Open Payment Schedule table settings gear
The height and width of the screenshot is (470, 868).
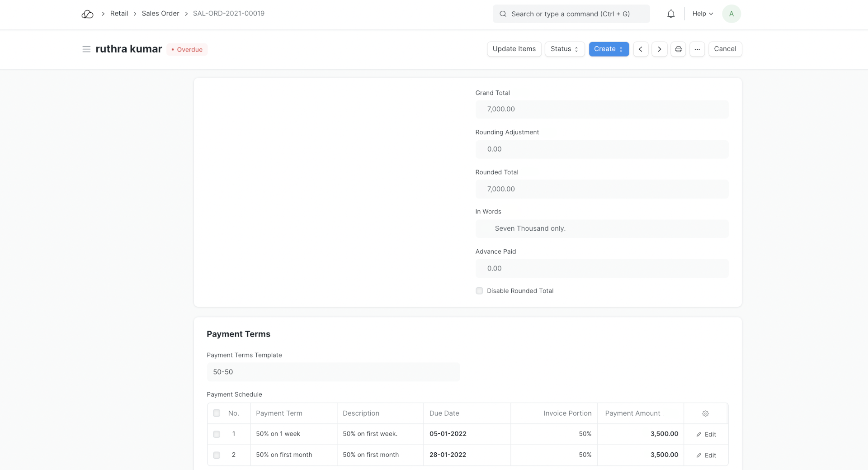tap(705, 413)
